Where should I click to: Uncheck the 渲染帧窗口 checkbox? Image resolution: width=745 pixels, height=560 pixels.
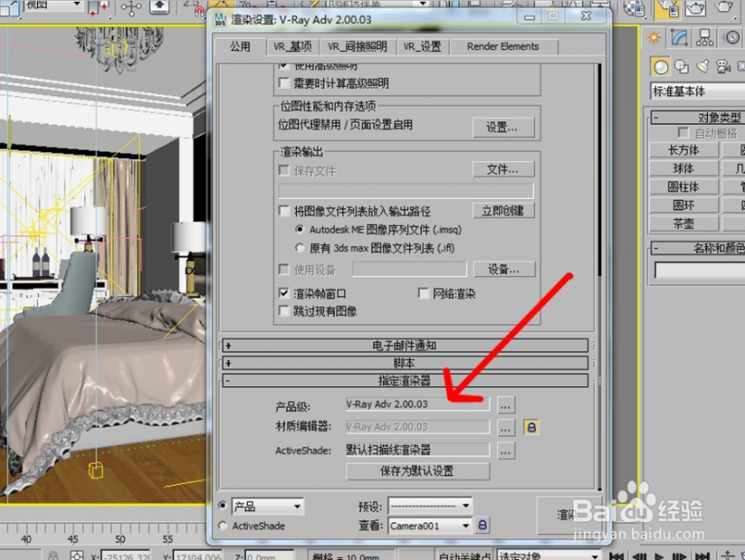284,293
